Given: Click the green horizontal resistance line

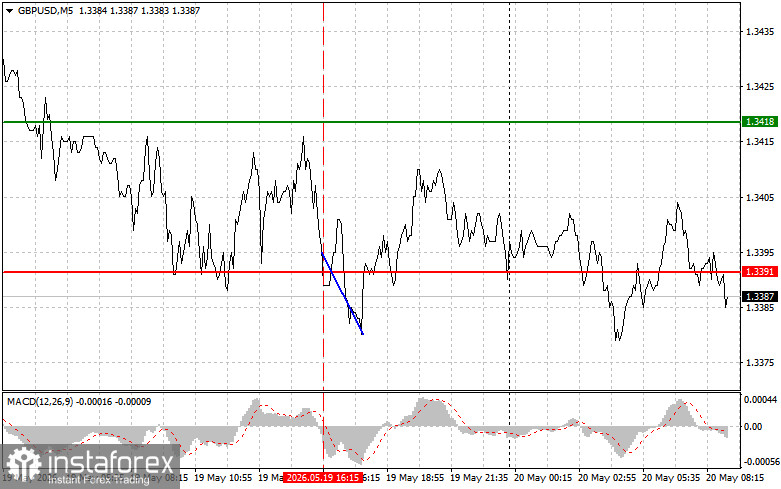Looking at the screenshot, I should (371, 122).
